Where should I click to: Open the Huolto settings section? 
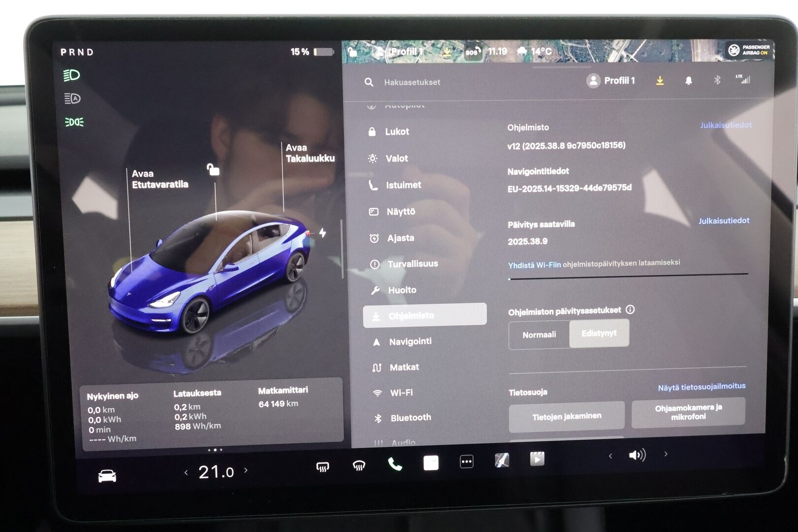tap(401, 290)
